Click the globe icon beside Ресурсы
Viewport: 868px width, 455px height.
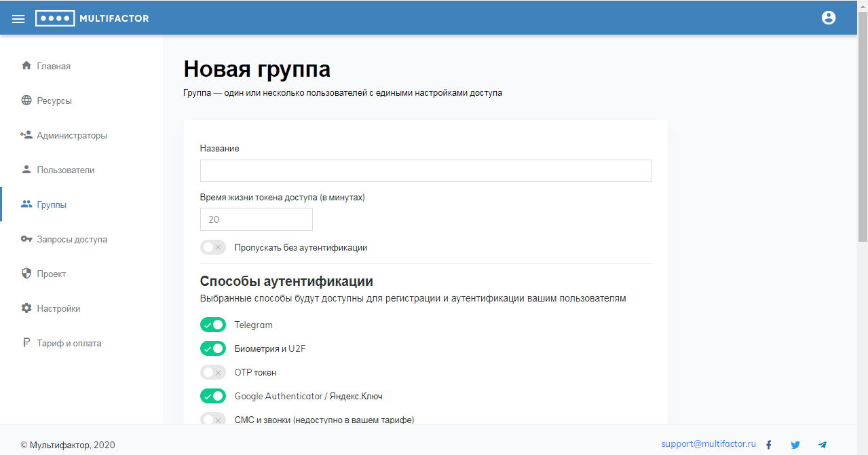pyautogui.click(x=26, y=101)
